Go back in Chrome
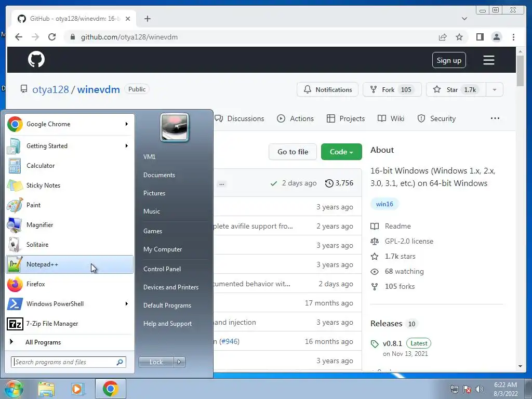The image size is (532, 399). point(19,37)
